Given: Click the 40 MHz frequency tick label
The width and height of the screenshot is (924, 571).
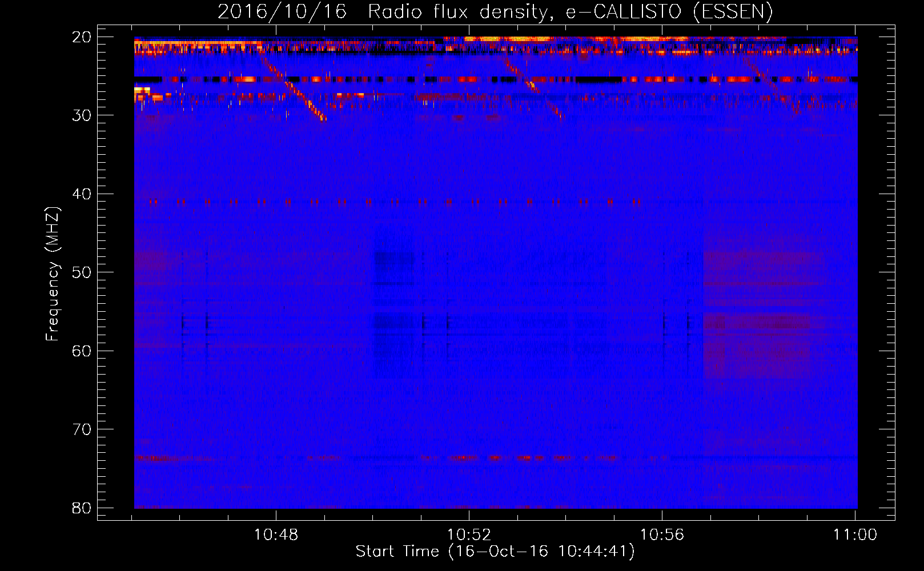Looking at the screenshot, I should pyautogui.click(x=82, y=194).
